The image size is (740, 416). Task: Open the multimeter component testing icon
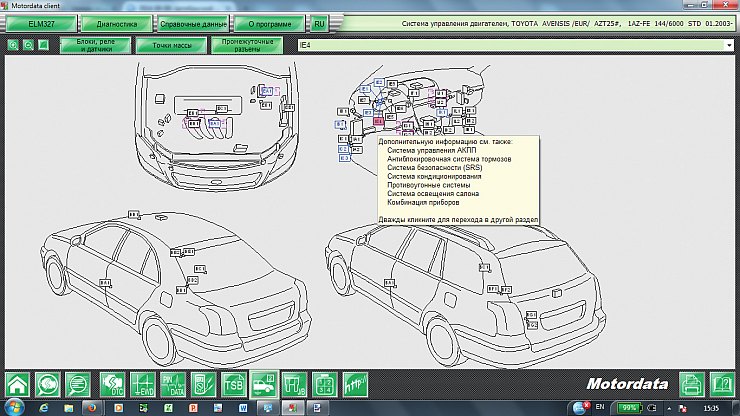203,384
